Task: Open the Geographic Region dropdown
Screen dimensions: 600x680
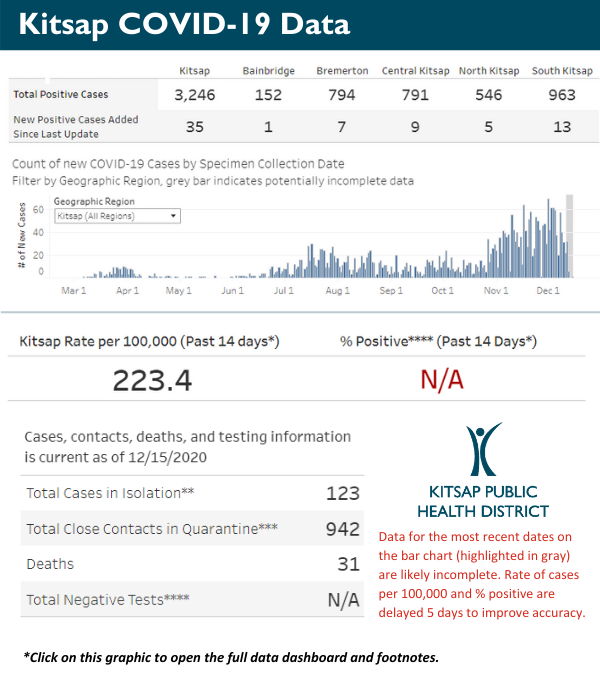Action: tap(116, 215)
